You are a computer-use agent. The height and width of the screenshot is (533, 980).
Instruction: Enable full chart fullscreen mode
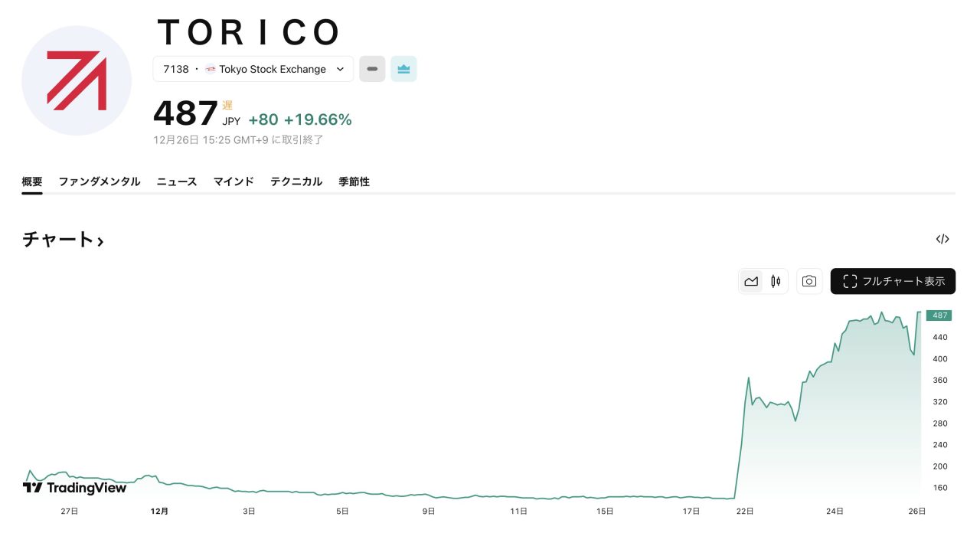893,281
